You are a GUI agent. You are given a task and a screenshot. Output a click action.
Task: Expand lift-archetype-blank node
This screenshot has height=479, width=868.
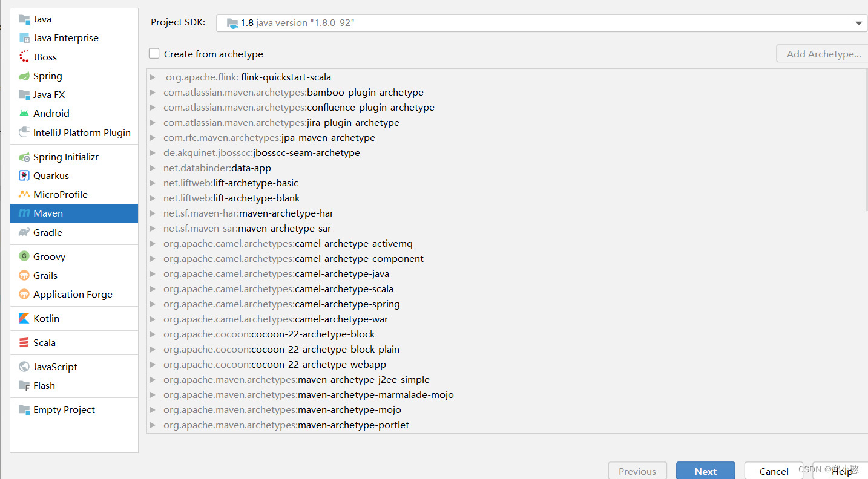point(153,198)
